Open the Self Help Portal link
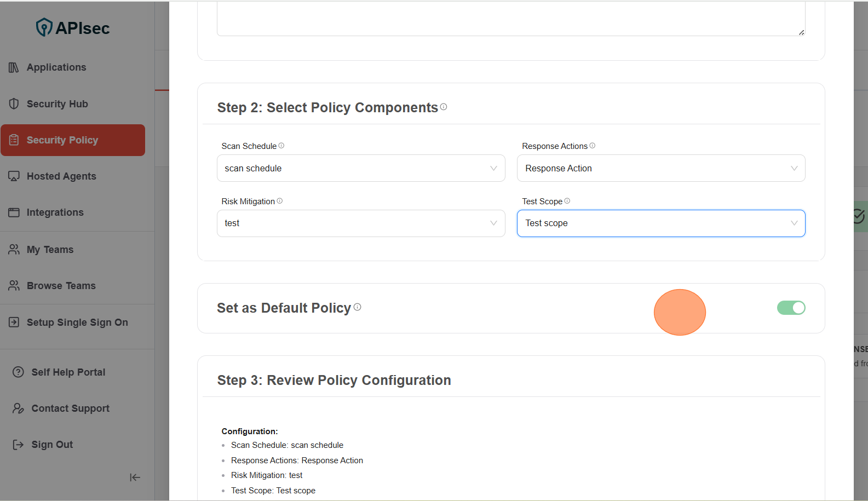 (68, 372)
